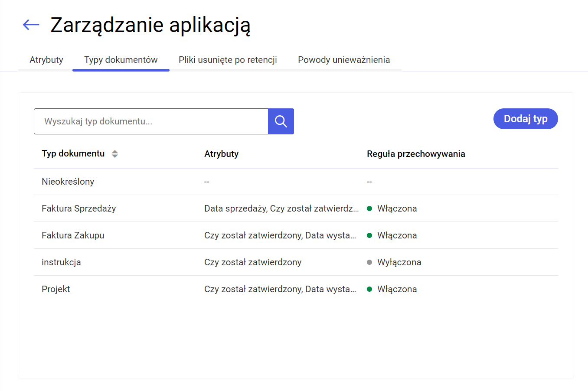Click Faktura Zakupu's attributes cell
Screen dimensions: 588x391
click(x=280, y=235)
